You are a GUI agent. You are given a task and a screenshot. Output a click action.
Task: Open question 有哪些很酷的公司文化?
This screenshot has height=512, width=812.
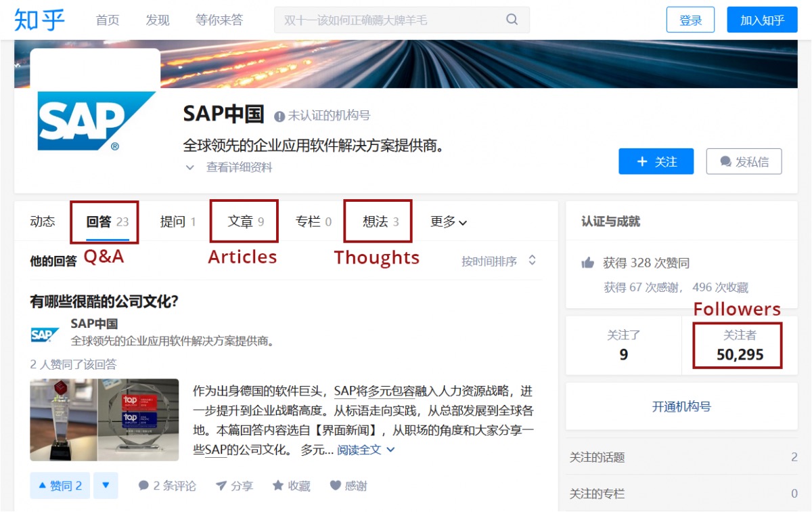point(104,301)
